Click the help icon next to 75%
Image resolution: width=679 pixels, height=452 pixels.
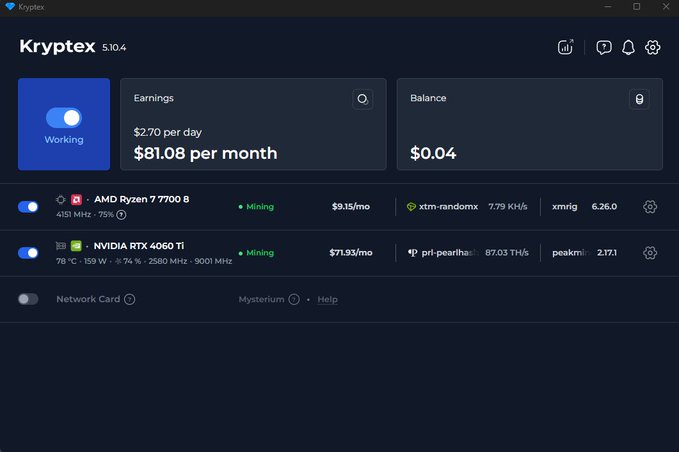pos(121,215)
